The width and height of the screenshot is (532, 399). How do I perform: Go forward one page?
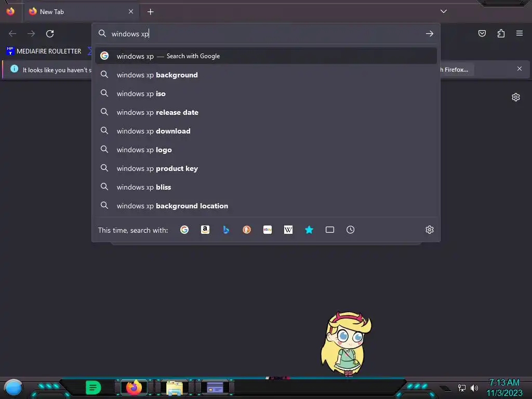31,34
